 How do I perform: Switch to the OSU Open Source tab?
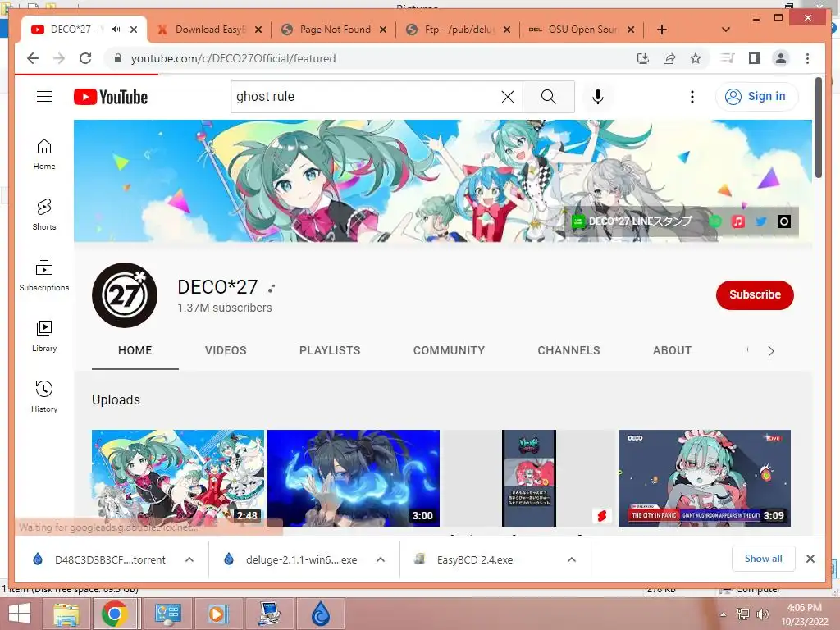tap(582, 30)
